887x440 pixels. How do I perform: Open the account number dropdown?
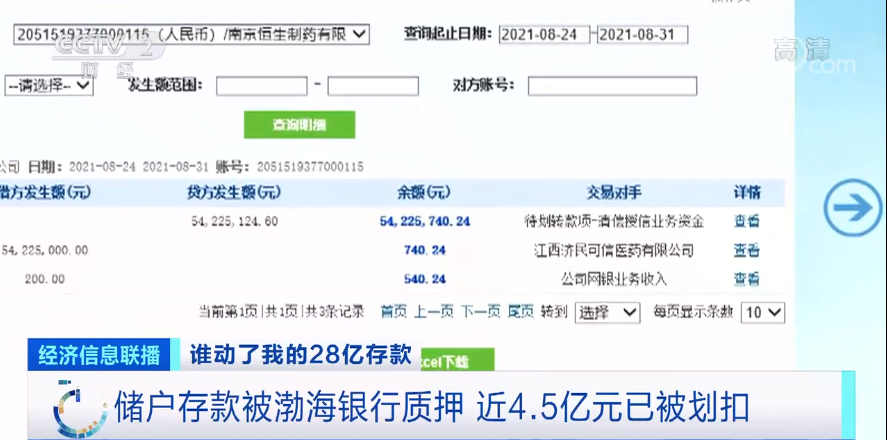[191, 34]
